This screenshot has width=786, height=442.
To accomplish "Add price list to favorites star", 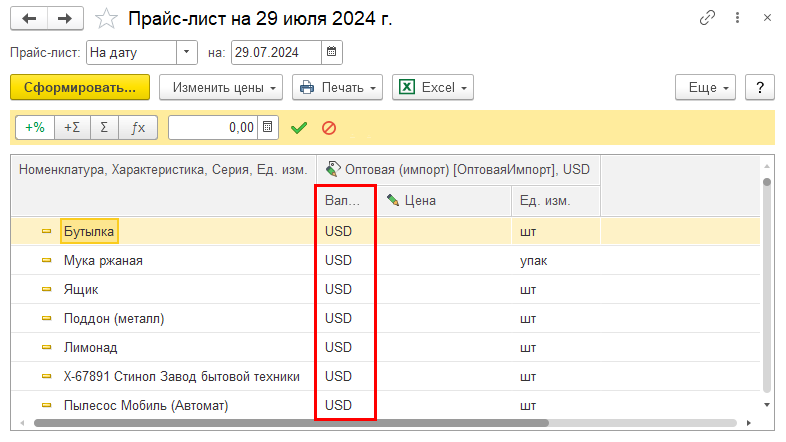I will (x=106, y=19).
